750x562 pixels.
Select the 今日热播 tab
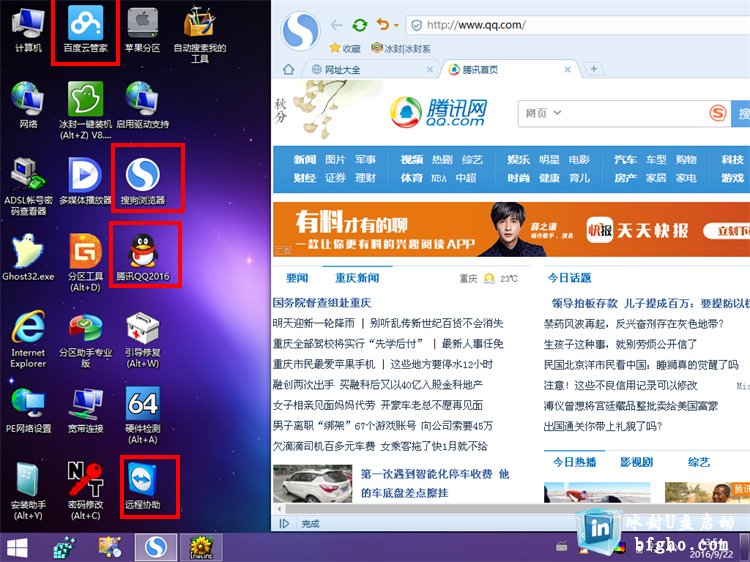[574, 462]
